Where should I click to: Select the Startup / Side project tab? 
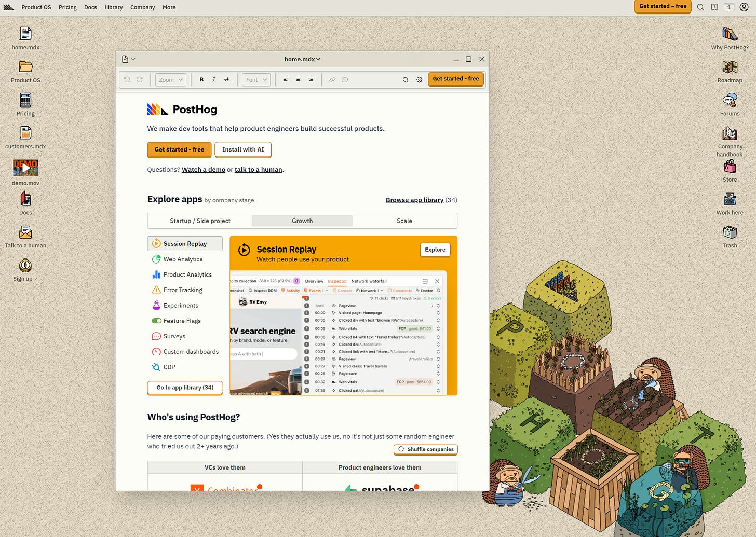click(200, 221)
